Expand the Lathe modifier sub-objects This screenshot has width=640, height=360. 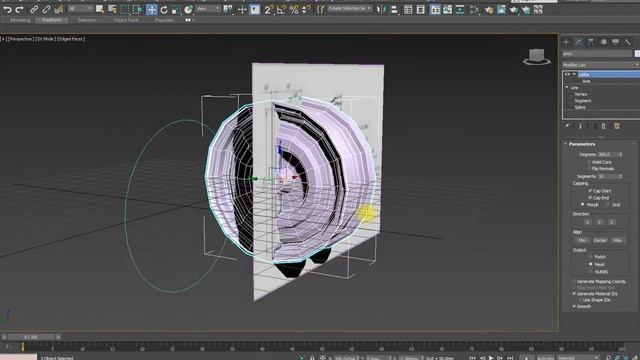574,74
